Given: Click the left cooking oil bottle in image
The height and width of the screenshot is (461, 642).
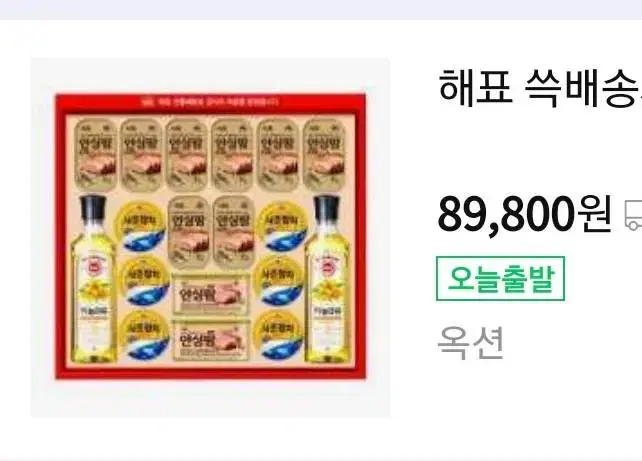Looking at the screenshot, I should (93, 279).
